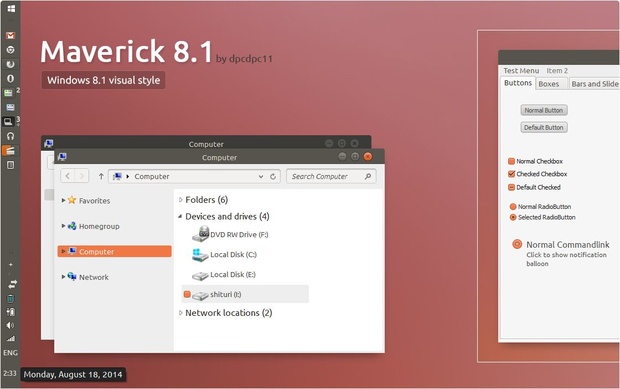The height and width of the screenshot is (389, 620).
Task: Open the network signal tray icon
Action: pyautogui.click(x=11, y=338)
